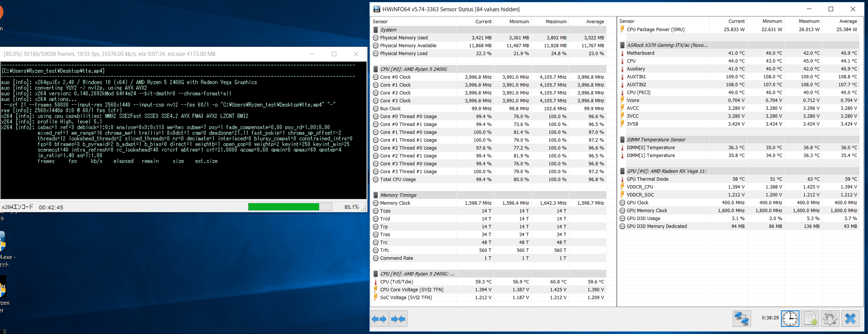Click the icon beside GPU [#0] Radeon RX Vega 11
868x334 pixels.
pyautogui.click(x=622, y=171)
